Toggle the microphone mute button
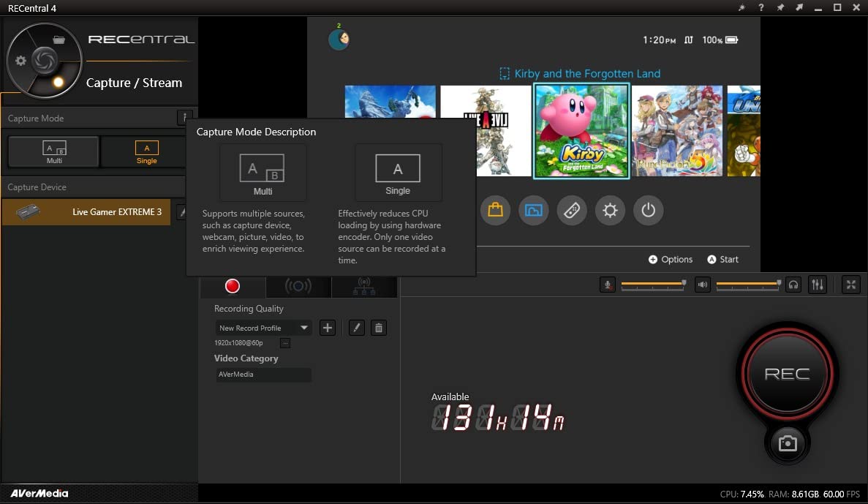The image size is (868, 504). [607, 285]
